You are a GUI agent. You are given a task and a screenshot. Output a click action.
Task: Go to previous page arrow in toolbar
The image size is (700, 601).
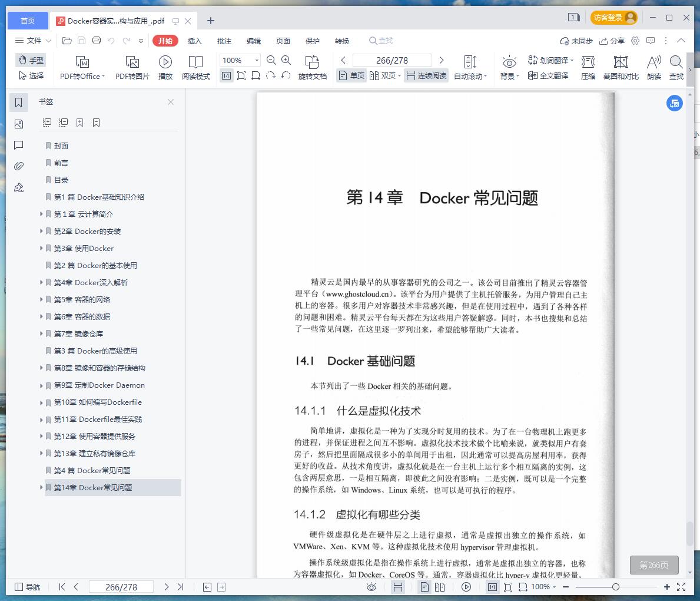[343, 60]
